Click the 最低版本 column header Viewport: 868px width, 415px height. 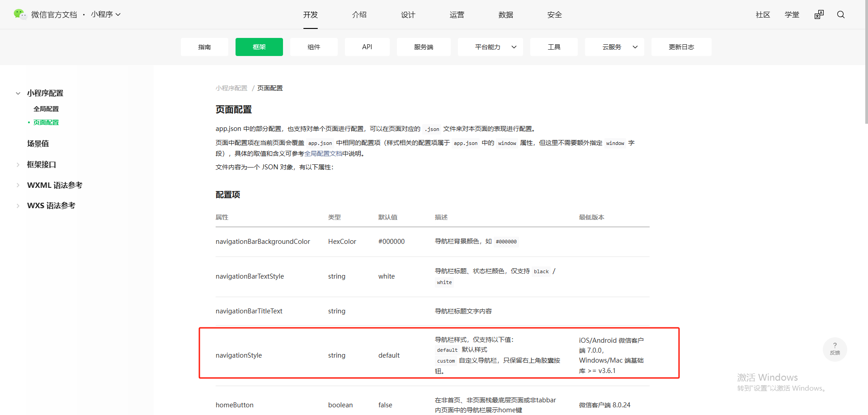(591, 217)
